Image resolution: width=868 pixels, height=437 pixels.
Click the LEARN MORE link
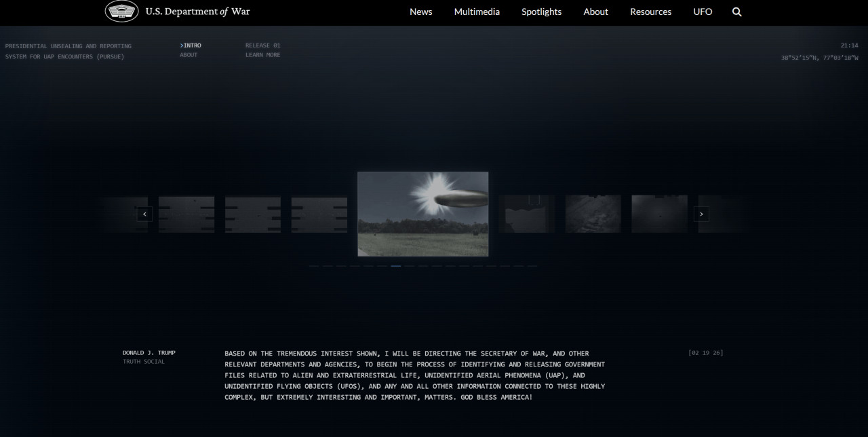263,55
